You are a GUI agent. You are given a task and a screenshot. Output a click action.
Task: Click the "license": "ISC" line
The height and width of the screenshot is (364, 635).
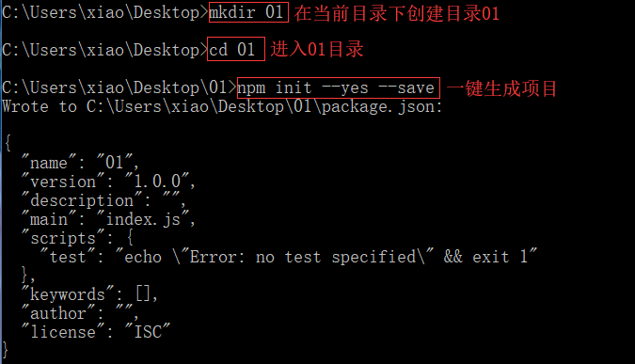click(96, 332)
